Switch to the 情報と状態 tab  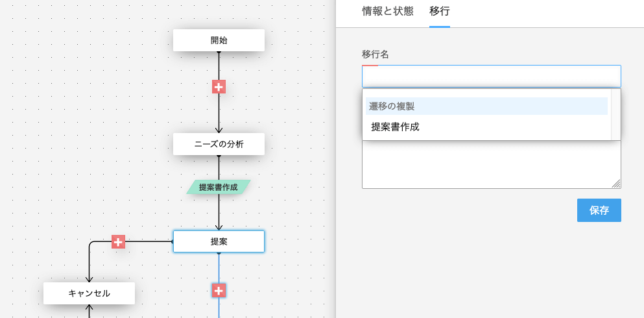pos(387,12)
